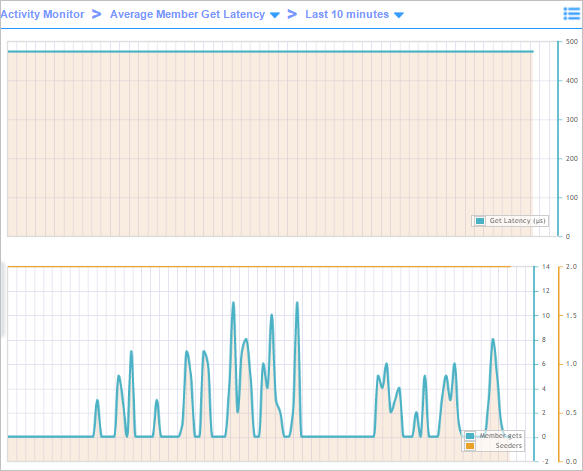The image size is (583, 471).
Task: Click the 10 value on member gets axis
Action: (x=545, y=316)
